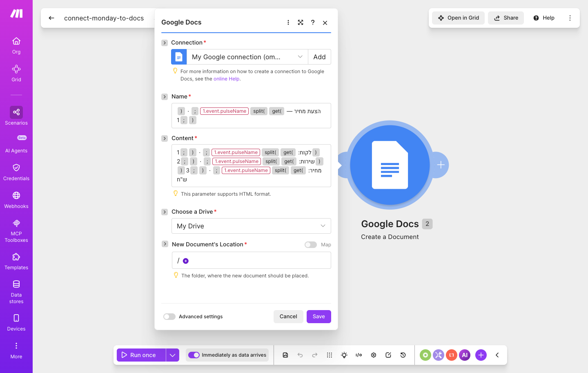Undo the last change
588x373 pixels.
[300, 355]
